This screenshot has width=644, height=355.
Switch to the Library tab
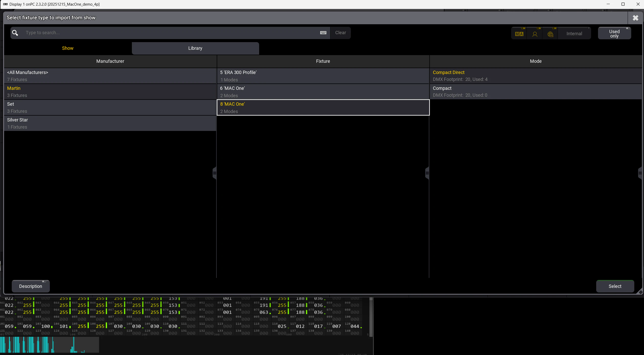(x=195, y=48)
